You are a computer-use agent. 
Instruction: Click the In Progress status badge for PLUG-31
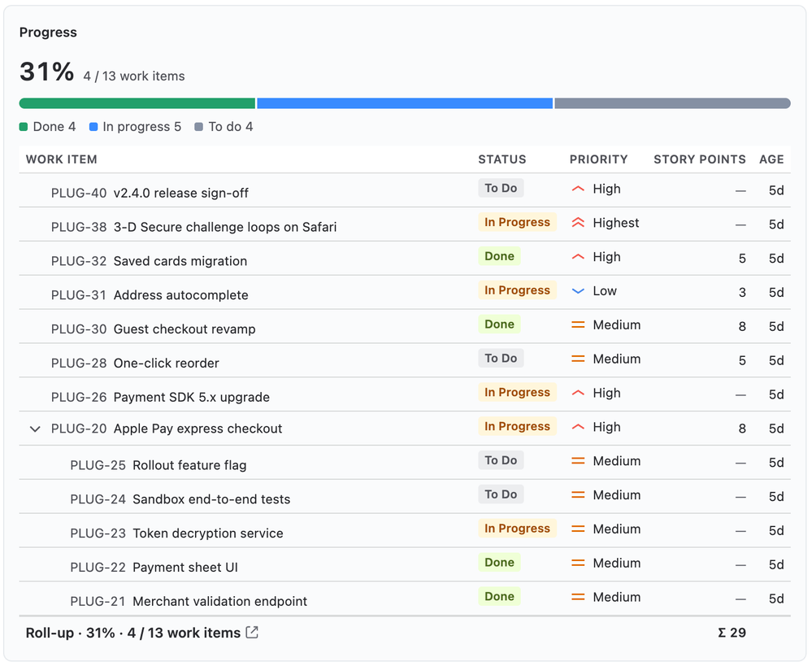(x=517, y=290)
